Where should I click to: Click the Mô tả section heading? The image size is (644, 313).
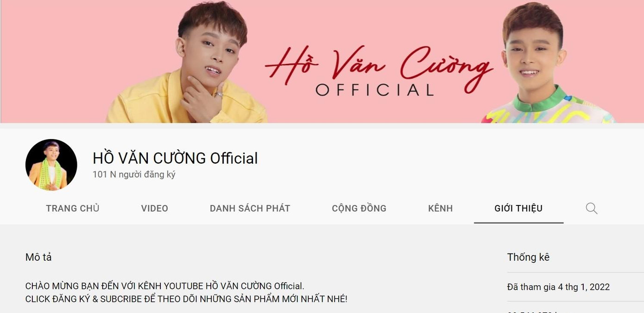pyautogui.click(x=38, y=257)
